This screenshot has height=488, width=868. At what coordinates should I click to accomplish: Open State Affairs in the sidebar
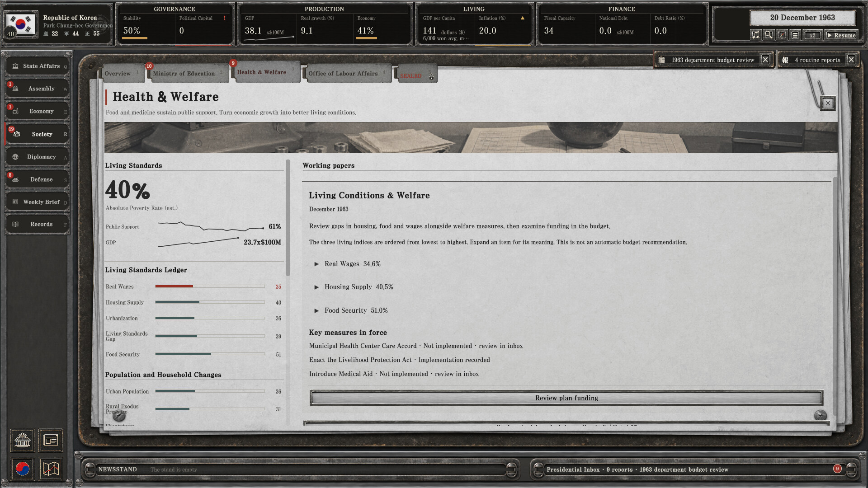[x=37, y=66]
